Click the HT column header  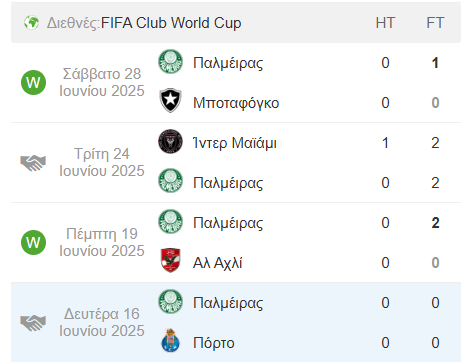tap(385, 23)
